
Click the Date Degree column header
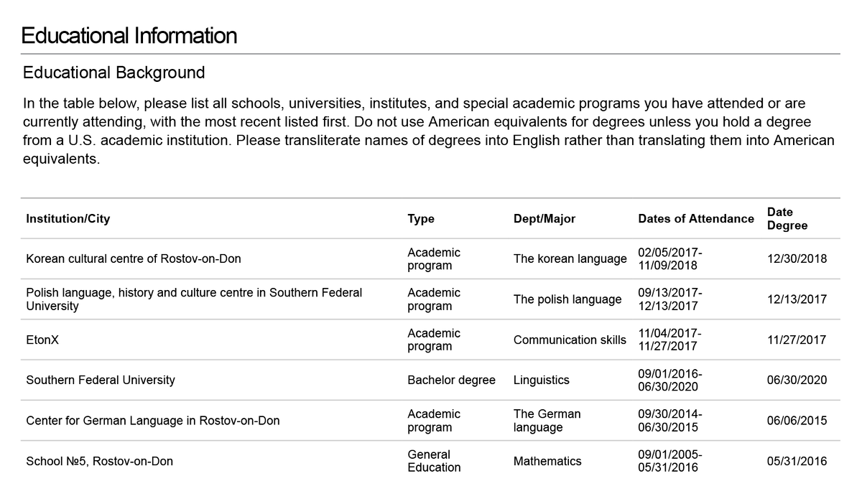(787, 218)
